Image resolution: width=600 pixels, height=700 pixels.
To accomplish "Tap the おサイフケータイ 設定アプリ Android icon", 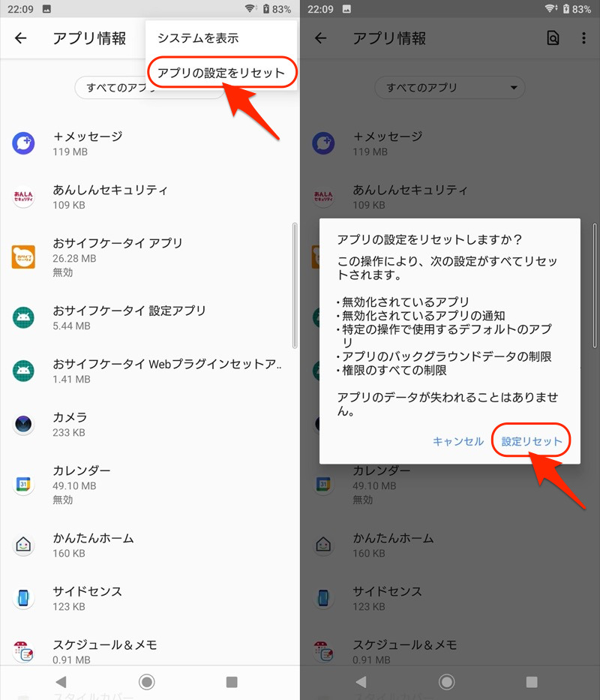I will [23, 317].
